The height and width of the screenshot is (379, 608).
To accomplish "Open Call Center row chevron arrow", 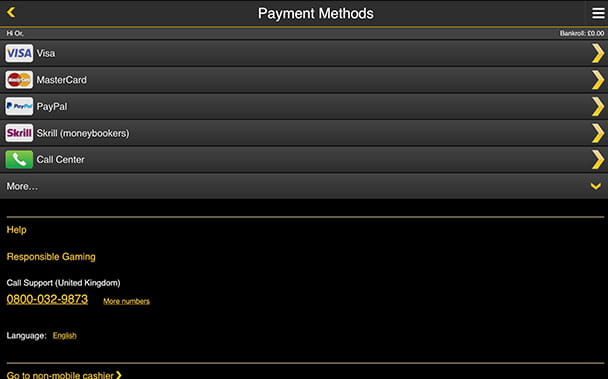I will click(x=598, y=159).
